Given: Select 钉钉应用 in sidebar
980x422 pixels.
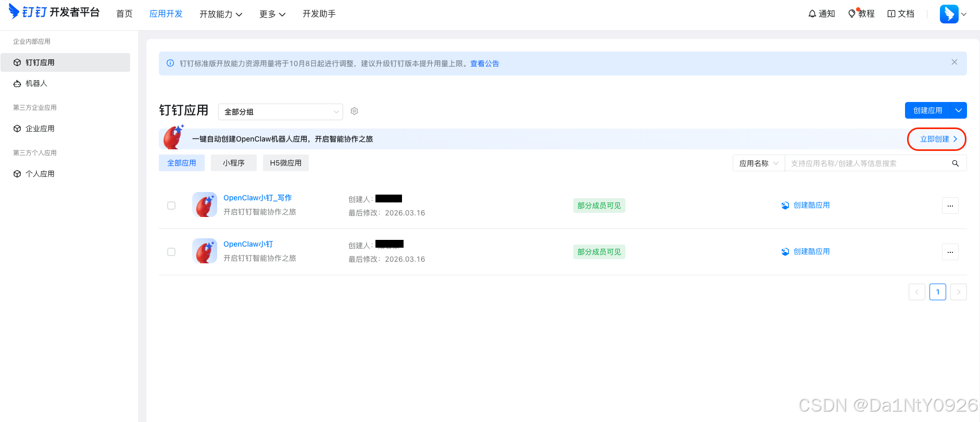Looking at the screenshot, I should (66, 62).
